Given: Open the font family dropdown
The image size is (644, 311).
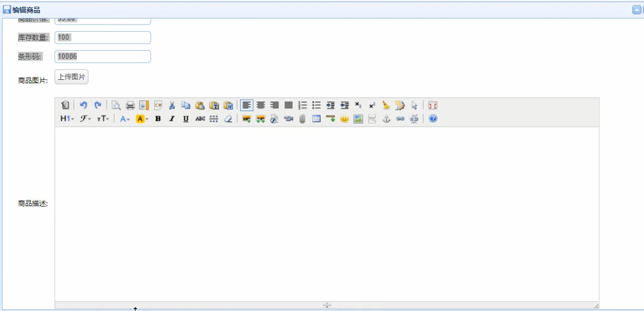Looking at the screenshot, I should (x=85, y=119).
